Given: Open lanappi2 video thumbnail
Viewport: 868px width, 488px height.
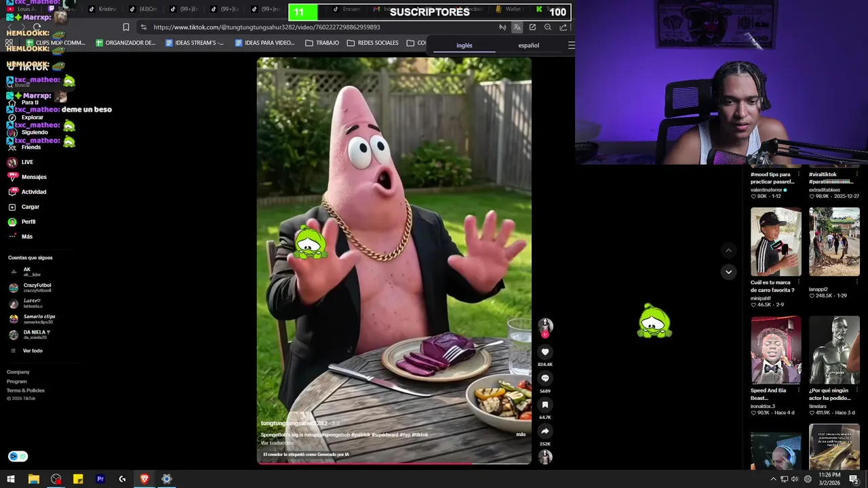Looking at the screenshot, I should click(834, 242).
